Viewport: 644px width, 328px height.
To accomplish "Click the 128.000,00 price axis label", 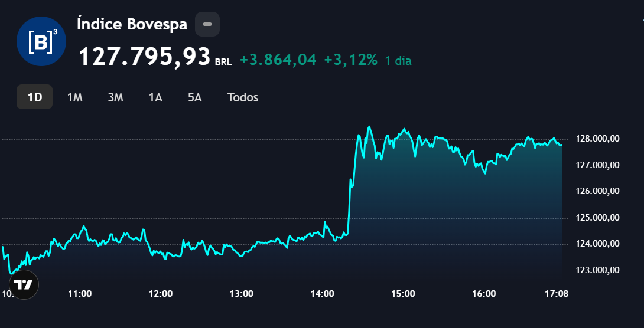I will (599, 139).
